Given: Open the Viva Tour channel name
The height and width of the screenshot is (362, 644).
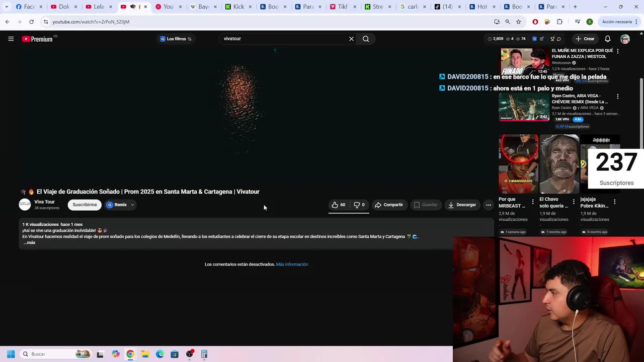Looking at the screenshot, I should pos(44,202).
